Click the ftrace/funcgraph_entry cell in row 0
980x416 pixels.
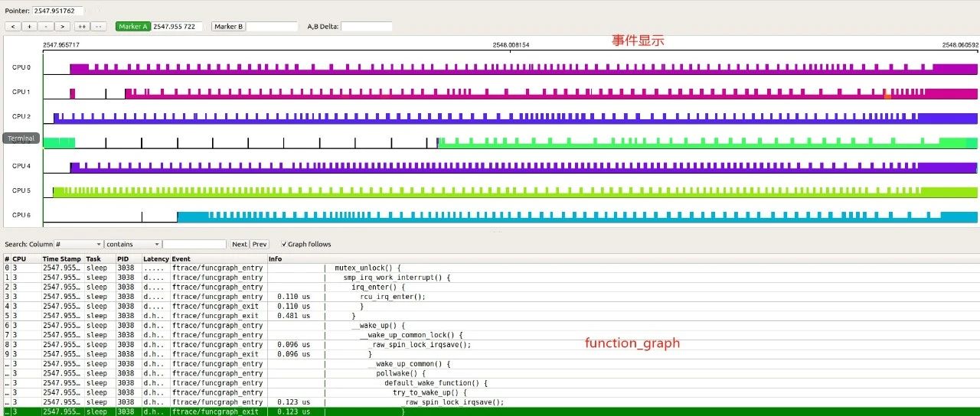click(217, 268)
